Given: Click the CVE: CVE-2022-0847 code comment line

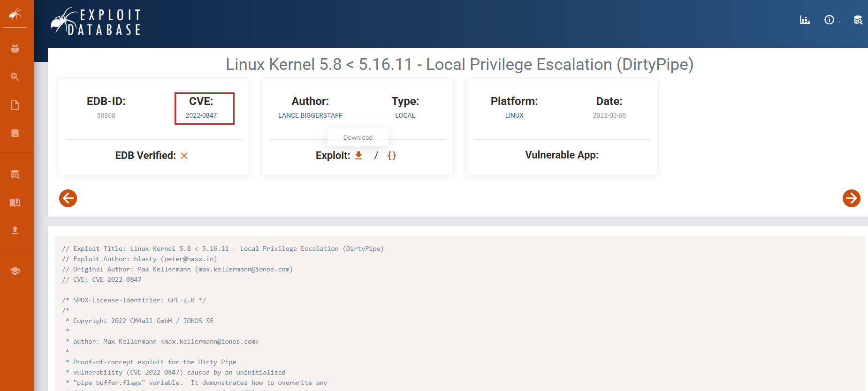Looking at the screenshot, I should pyautogui.click(x=102, y=279).
